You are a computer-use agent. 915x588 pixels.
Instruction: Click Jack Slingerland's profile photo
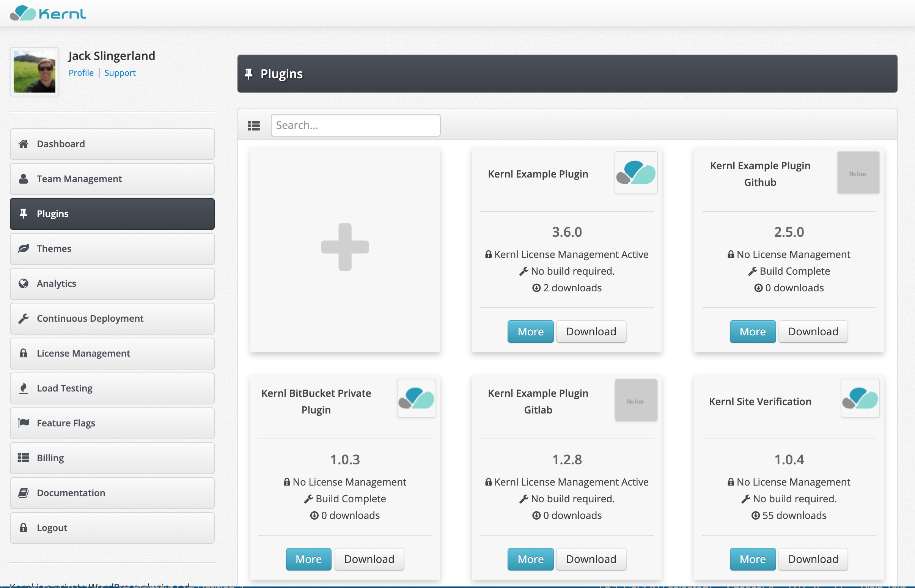[35, 72]
